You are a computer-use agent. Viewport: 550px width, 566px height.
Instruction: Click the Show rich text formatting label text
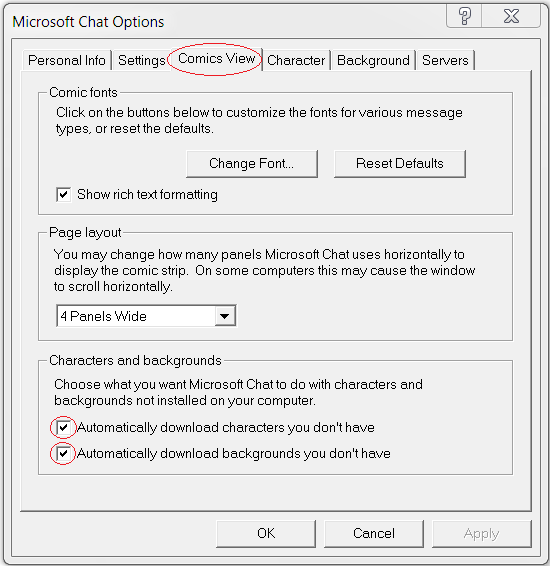pos(147,195)
